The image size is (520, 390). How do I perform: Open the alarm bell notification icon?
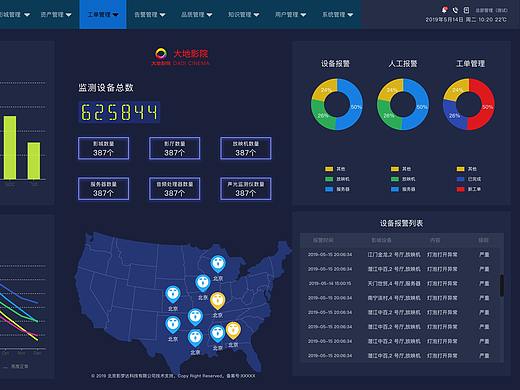444,10
